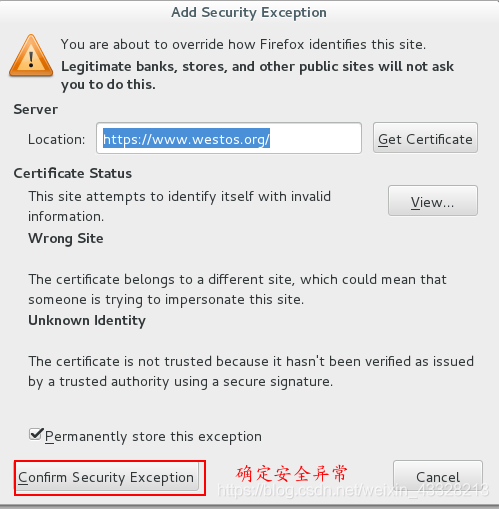Click the Add Security Exception title bar
Viewport: 499px width, 509px height.
coord(249,13)
